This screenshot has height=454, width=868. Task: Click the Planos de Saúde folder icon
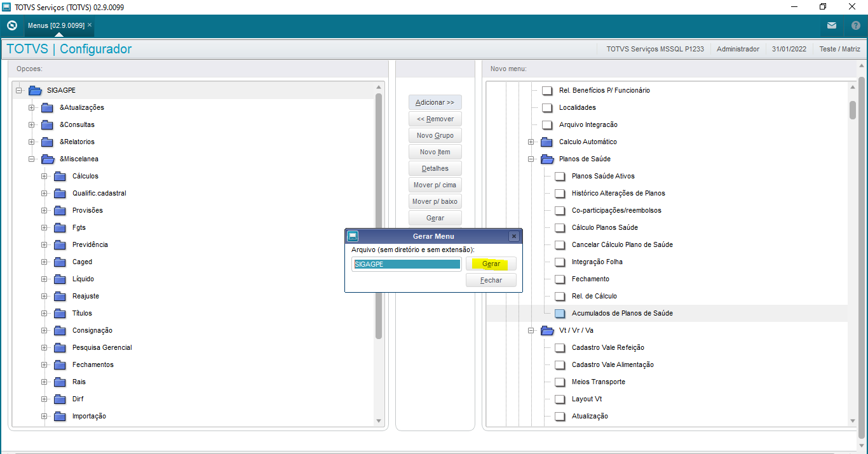pos(547,159)
